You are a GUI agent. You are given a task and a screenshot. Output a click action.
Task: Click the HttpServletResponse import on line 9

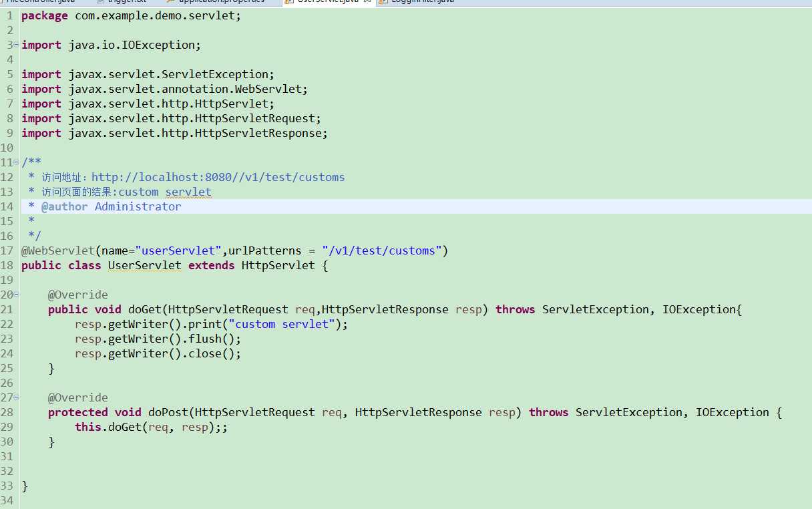[x=174, y=133]
